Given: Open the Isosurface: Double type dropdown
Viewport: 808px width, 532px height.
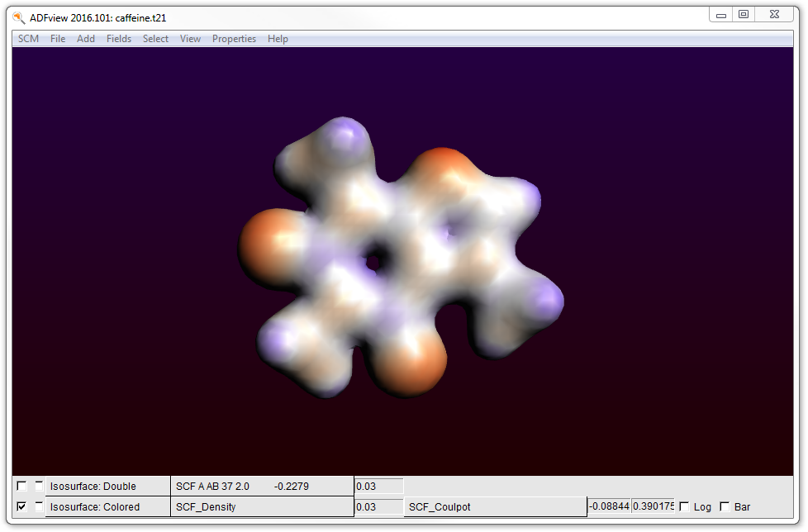Looking at the screenshot, I should pos(107,487).
